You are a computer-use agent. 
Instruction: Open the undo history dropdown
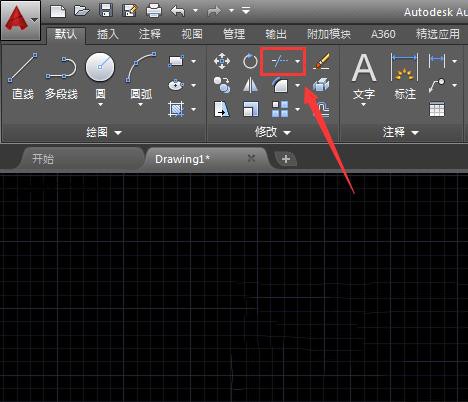tap(195, 11)
